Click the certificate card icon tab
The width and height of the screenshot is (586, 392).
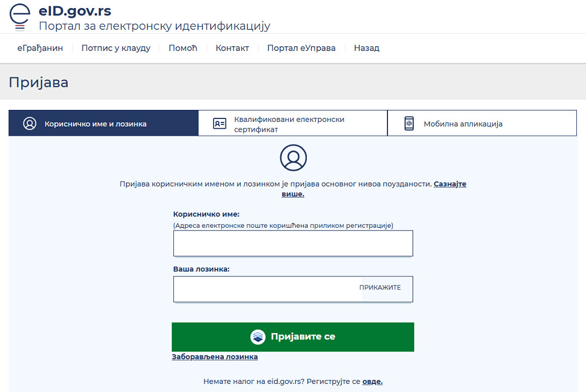(219, 124)
